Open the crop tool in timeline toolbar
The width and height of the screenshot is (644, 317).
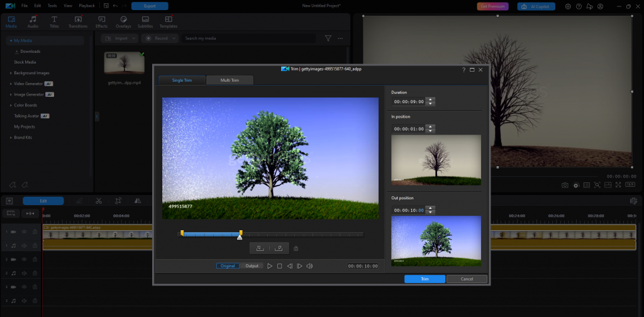(x=118, y=201)
